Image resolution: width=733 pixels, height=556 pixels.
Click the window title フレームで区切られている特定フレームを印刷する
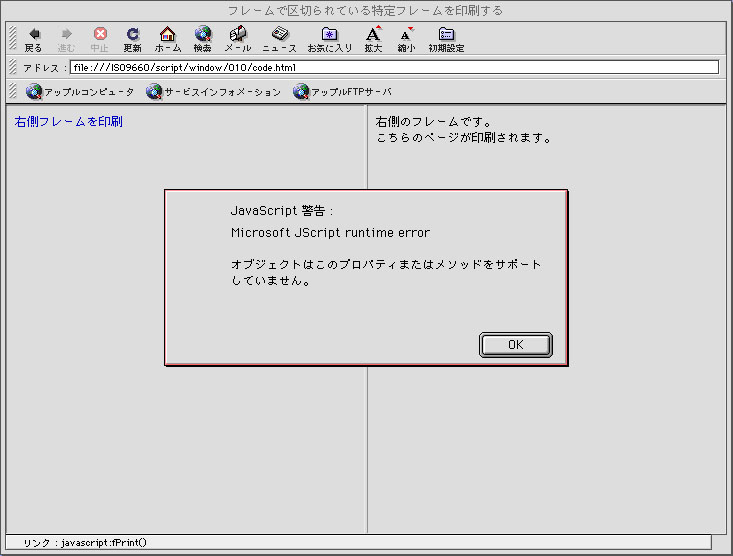(x=365, y=10)
